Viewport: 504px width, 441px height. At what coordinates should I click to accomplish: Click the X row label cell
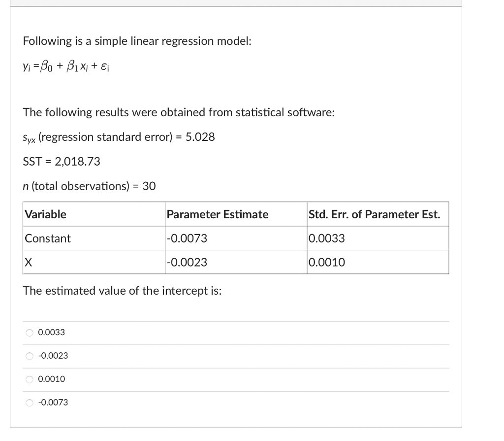click(x=94, y=262)
